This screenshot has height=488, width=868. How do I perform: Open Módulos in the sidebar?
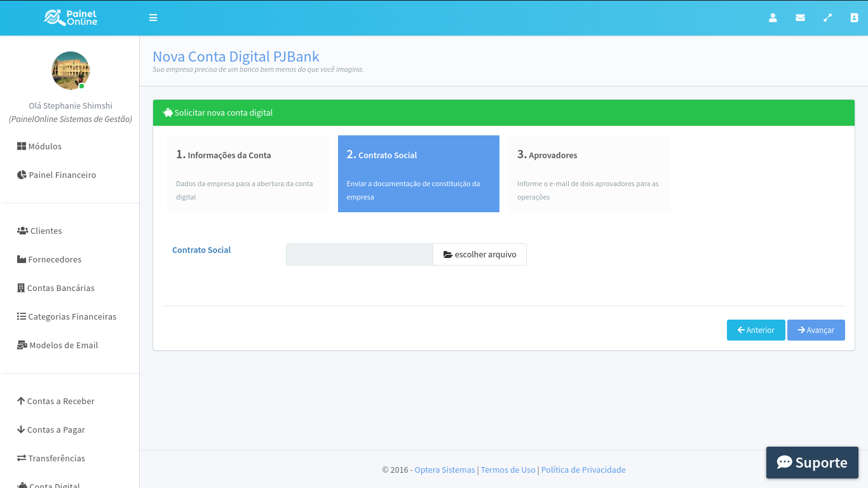[x=39, y=146]
